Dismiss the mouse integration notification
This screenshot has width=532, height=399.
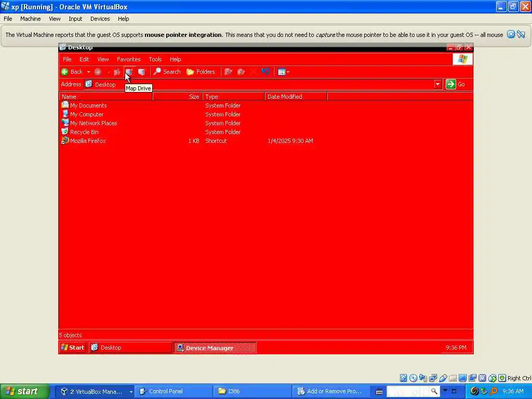[x=511, y=34]
